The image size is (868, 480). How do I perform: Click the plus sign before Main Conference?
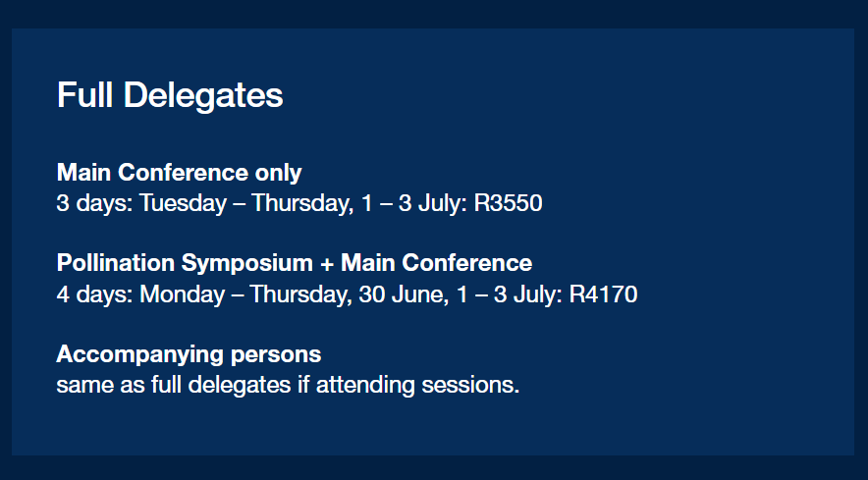327,263
